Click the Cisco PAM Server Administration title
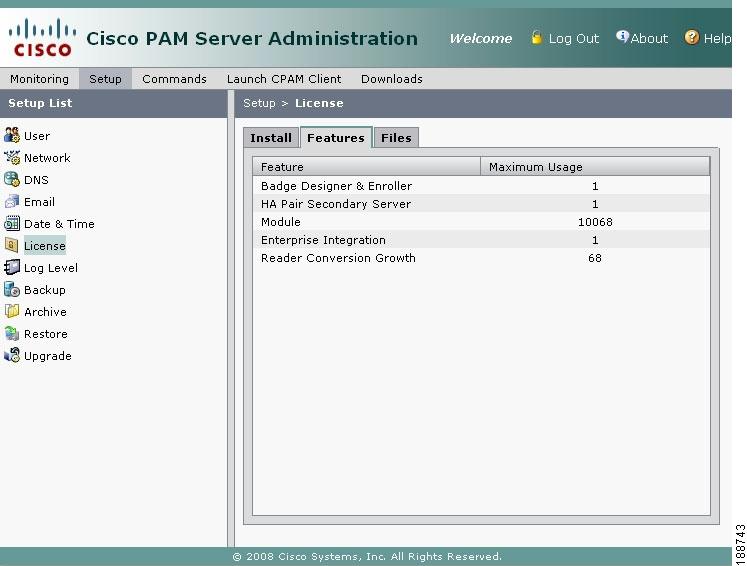Viewport: 747px width, 566px height. point(252,38)
